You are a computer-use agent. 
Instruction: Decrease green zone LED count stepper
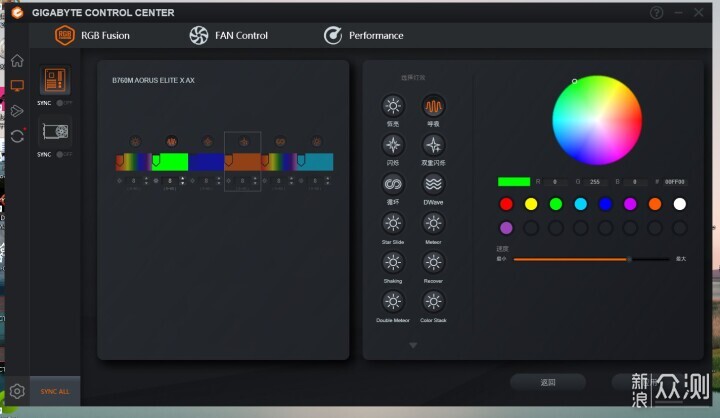tap(182, 183)
